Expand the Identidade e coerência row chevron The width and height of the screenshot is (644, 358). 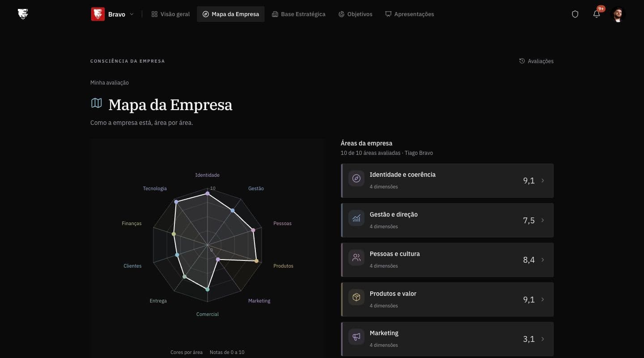tap(543, 181)
